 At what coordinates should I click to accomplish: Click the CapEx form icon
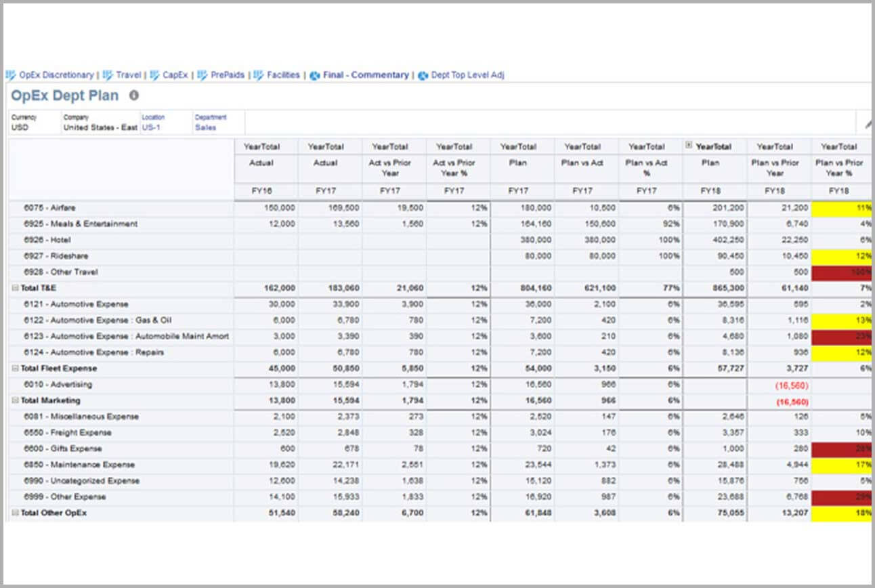tap(154, 75)
